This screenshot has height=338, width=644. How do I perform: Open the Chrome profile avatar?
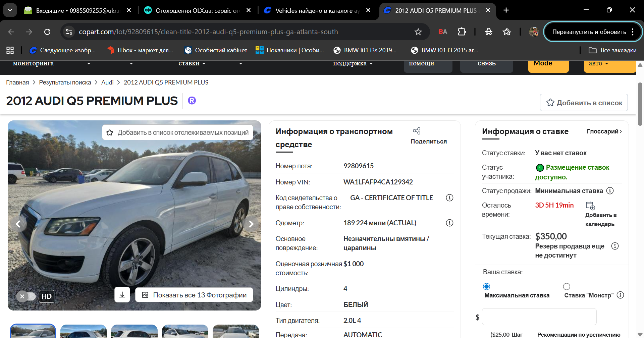(534, 32)
